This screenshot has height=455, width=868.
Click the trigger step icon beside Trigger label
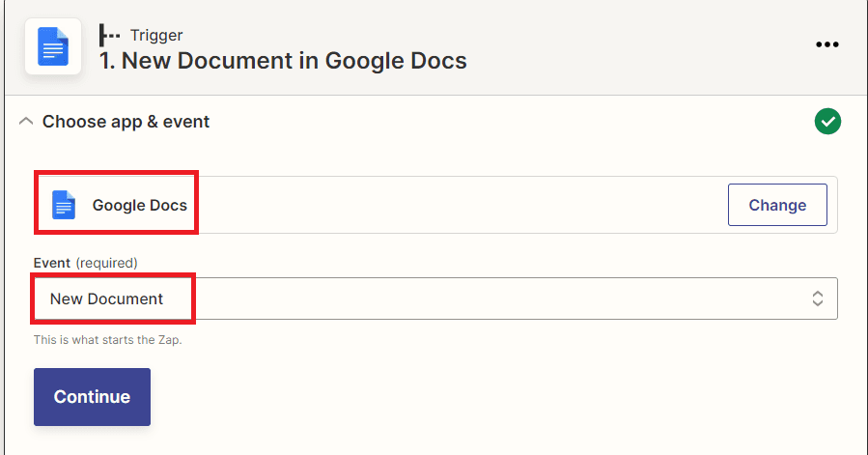coord(110,36)
